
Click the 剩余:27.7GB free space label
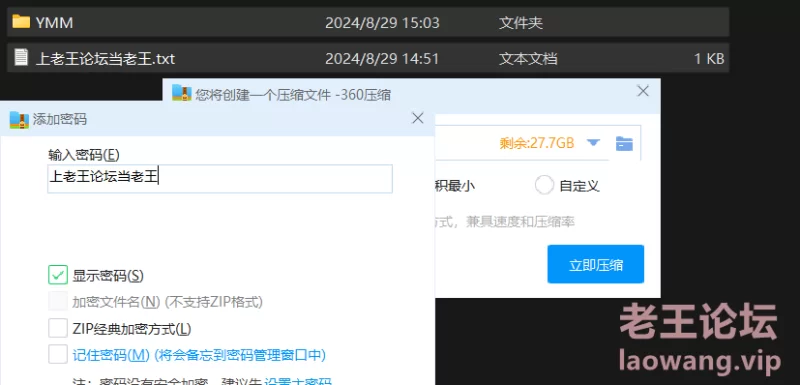537,143
